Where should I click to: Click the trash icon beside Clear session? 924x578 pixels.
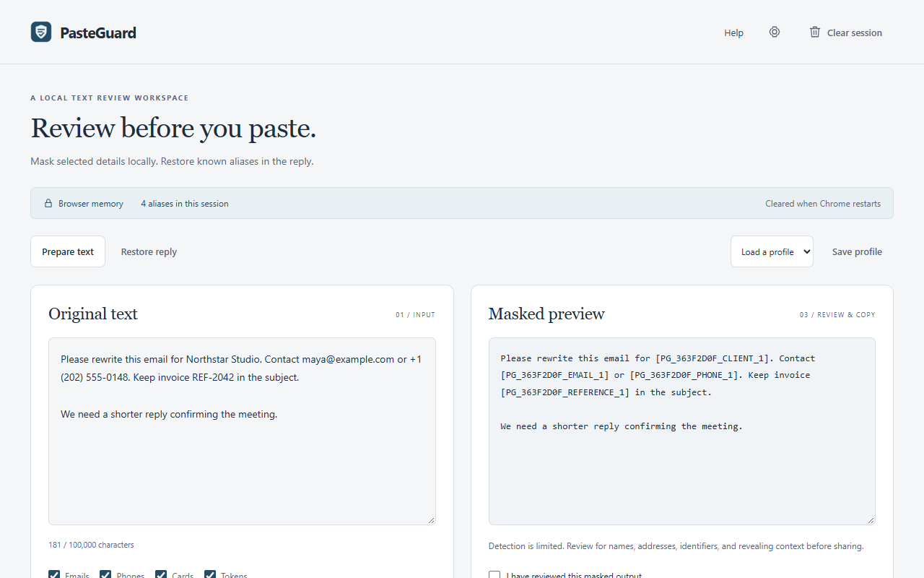815,32
